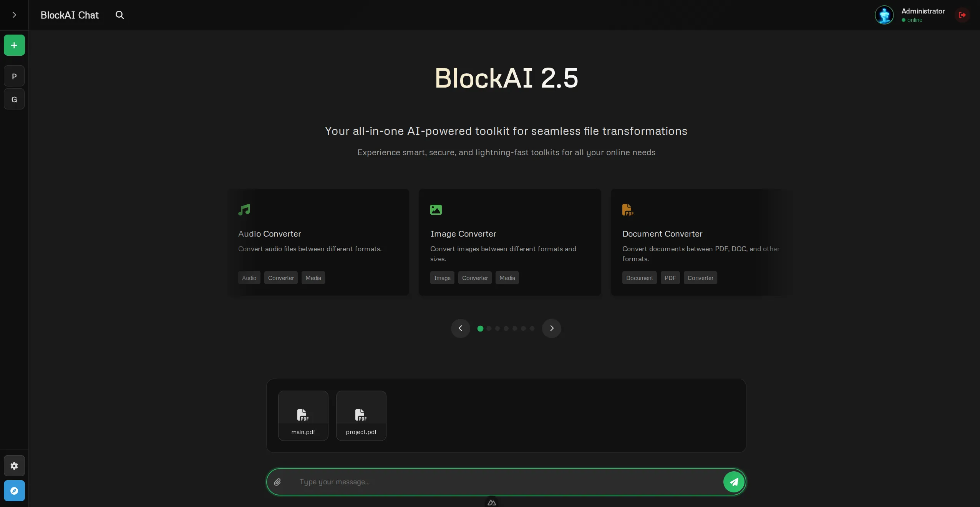Select the Converter tag on Audio Converter card
The height and width of the screenshot is (507, 980).
point(281,278)
